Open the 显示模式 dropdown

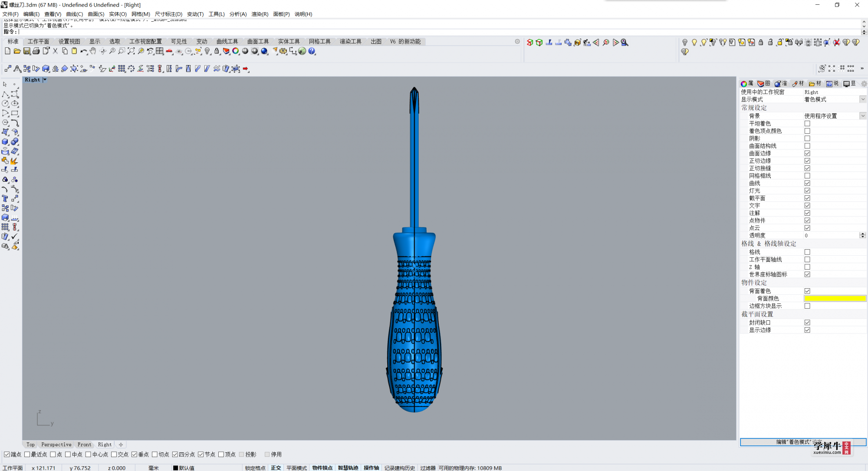[x=863, y=99]
